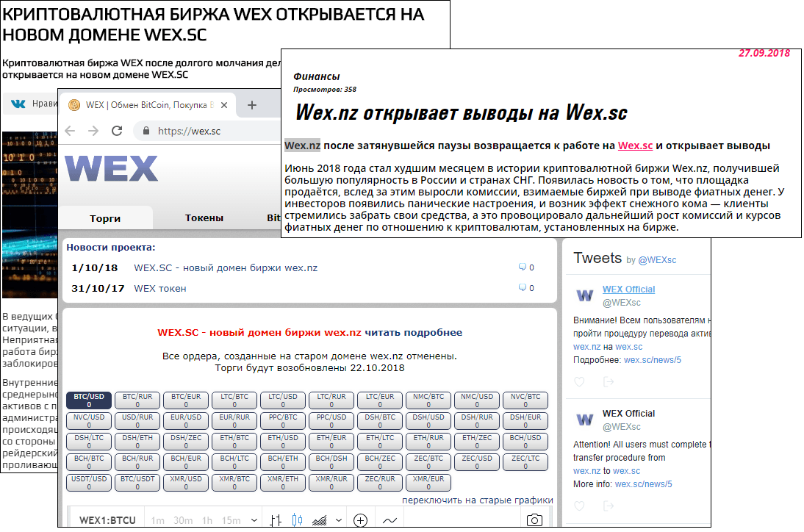Open the Токены tab

pyautogui.click(x=204, y=218)
